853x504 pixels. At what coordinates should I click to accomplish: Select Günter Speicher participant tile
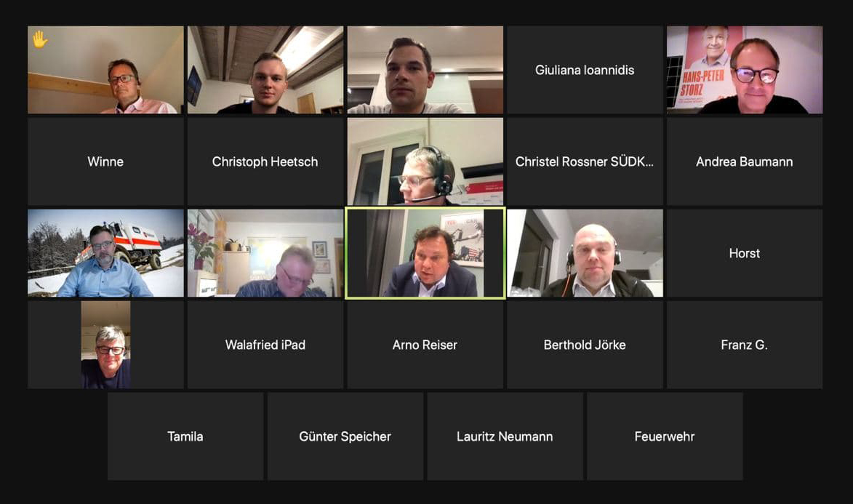coord(345,436)
